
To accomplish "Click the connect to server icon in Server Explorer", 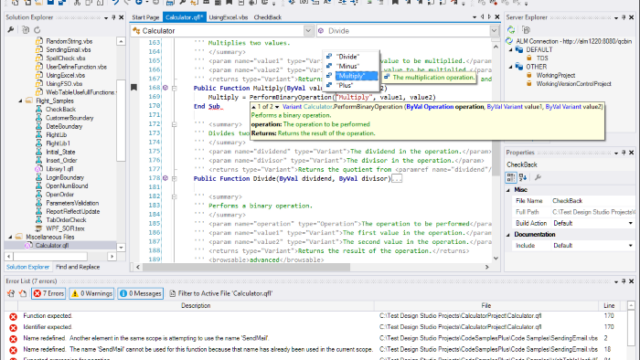I will (x=526, y=30).
